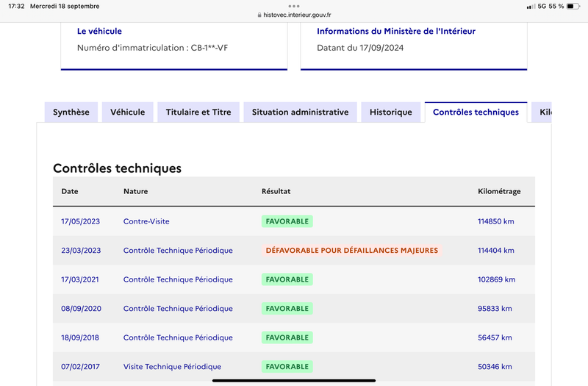588x386 pixels.
Task: Click the 56457 km mileage cell
Action: point(495,337)
